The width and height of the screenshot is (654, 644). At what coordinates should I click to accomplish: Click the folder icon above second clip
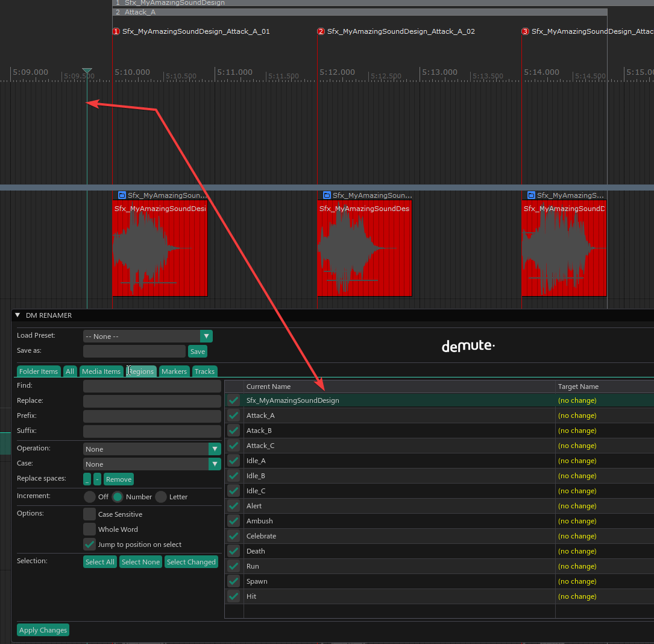[327, 195]
